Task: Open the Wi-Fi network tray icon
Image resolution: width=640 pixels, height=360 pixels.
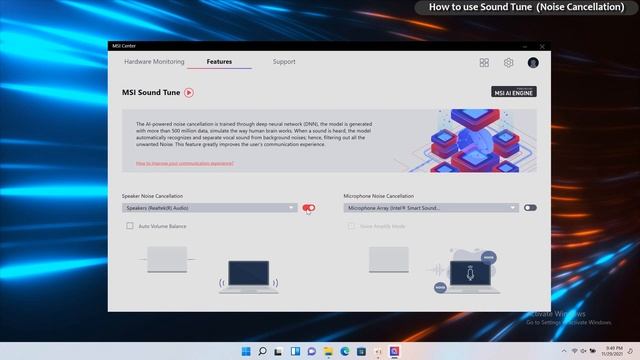Action: [575, 351]
